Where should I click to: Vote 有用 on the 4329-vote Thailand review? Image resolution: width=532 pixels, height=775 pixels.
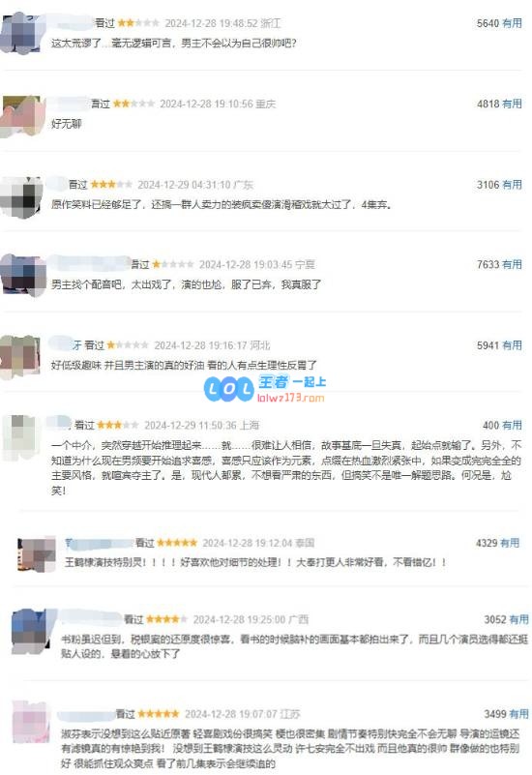coord(510,543)
